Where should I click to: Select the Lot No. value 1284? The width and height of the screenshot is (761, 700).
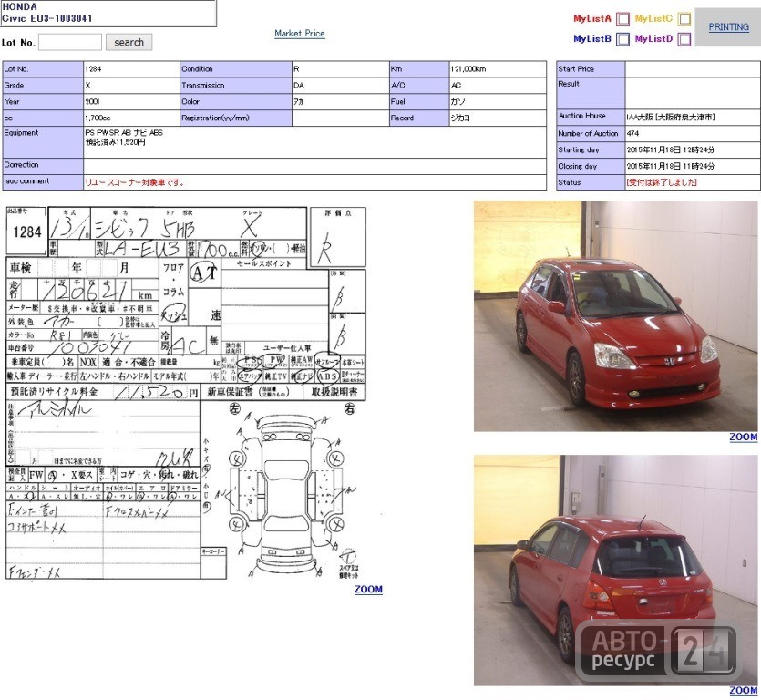(x=93, y=69)
